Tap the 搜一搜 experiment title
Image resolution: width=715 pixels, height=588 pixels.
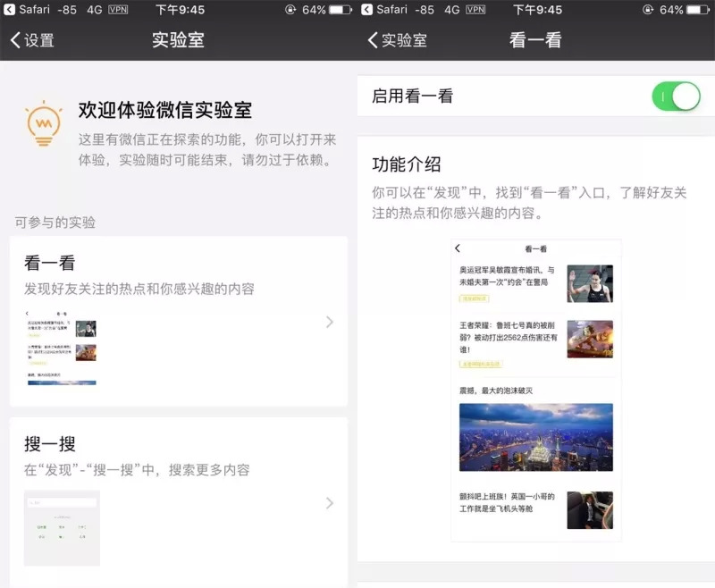(x=50, y=444)
